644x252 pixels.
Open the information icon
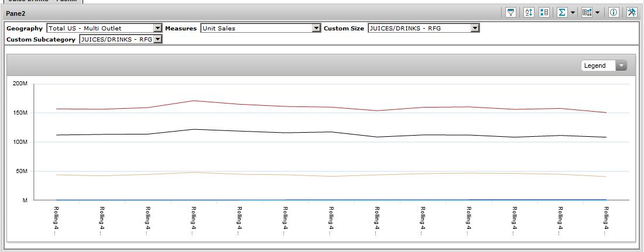click(x=614, y=12)
